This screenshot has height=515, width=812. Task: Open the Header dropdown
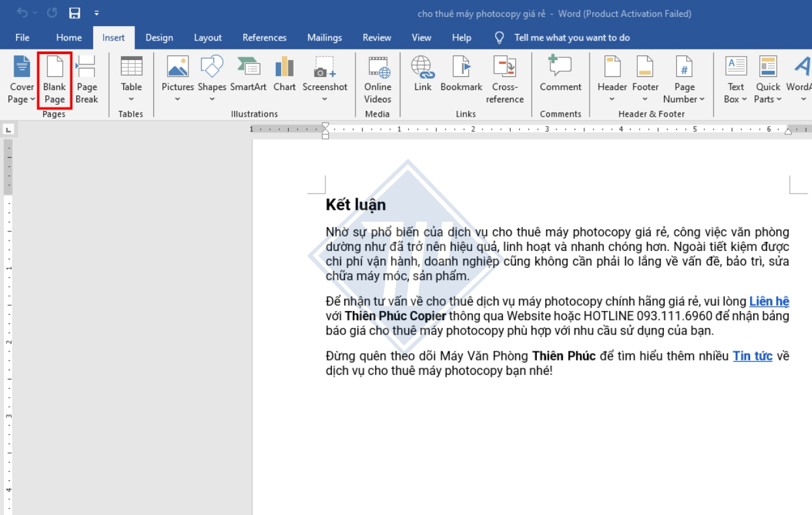[612, 99]
